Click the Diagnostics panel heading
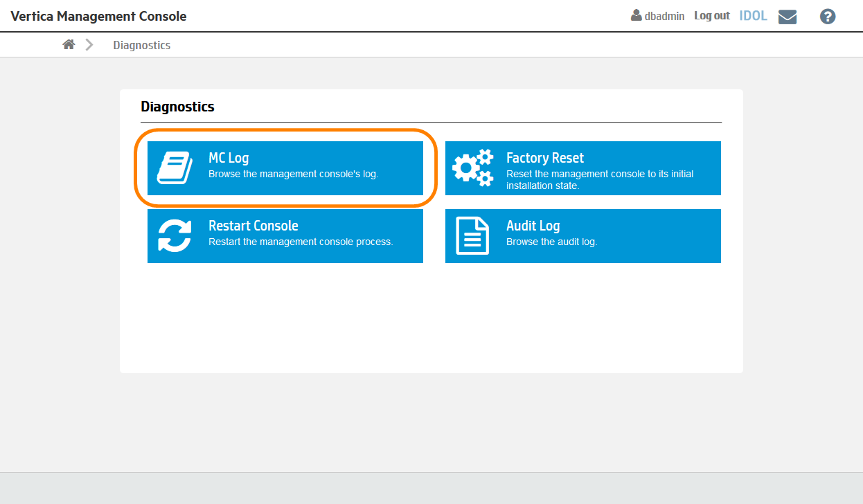This screenshot has height=504, width=863. 177,107
